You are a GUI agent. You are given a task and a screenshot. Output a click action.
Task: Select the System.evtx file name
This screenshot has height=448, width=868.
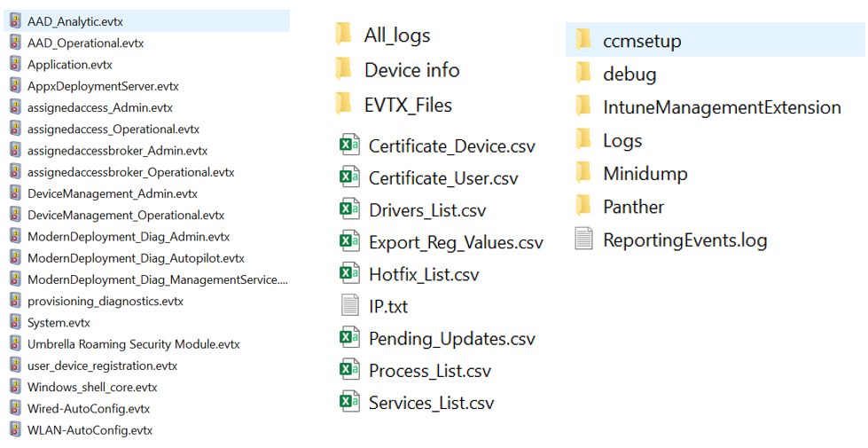(x=59, y=323)
